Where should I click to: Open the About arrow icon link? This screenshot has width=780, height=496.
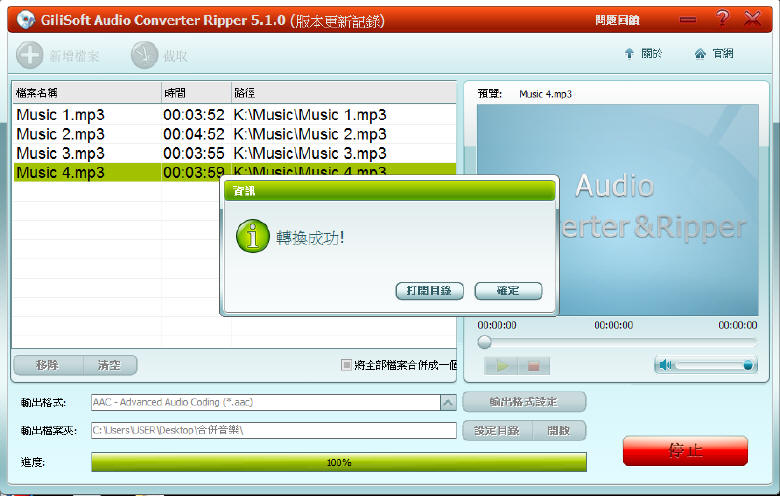coord(629,54)
